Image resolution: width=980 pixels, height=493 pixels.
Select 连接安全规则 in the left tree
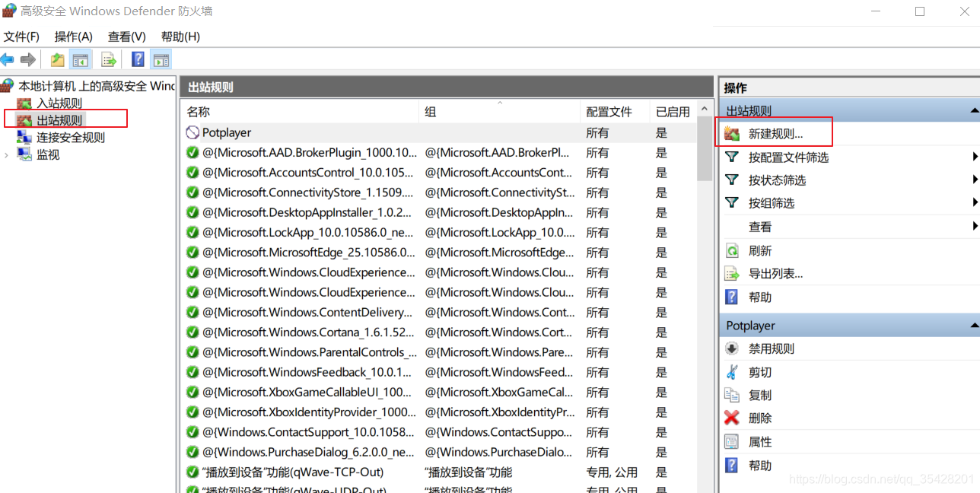pos(71,138)
